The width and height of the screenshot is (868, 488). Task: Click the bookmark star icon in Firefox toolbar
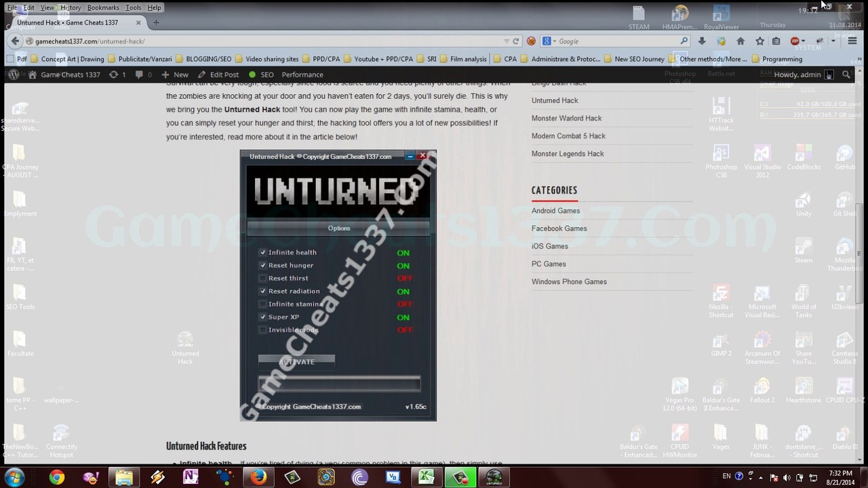click(760, 41)
